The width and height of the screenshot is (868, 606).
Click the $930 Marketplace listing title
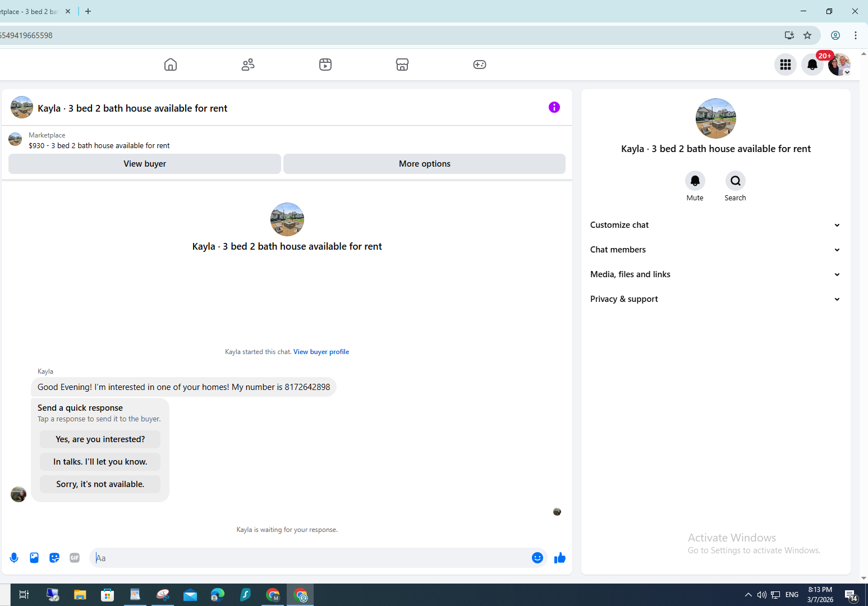[x=99, y=145]
